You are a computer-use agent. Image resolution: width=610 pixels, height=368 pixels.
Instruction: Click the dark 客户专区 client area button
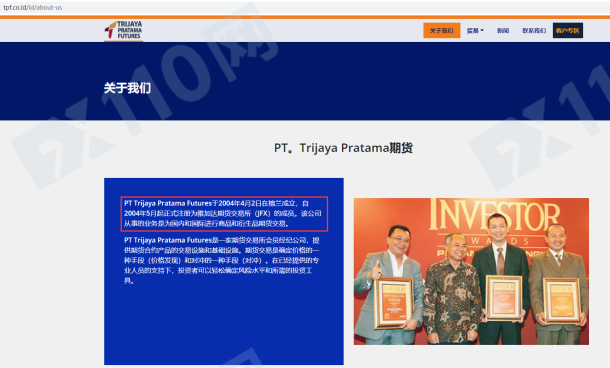pyautogui.click(x=568, y=30)
